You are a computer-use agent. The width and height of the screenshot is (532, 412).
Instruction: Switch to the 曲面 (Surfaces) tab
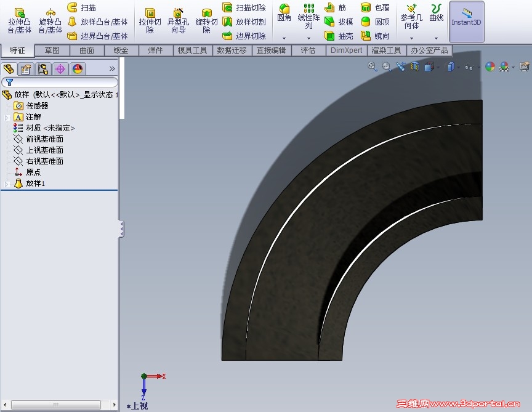pyautogui.click(x=87, y=50)
